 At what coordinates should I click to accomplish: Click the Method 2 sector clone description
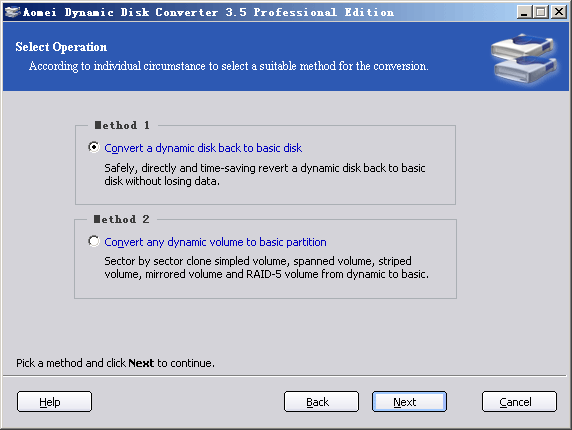point(267,267)
